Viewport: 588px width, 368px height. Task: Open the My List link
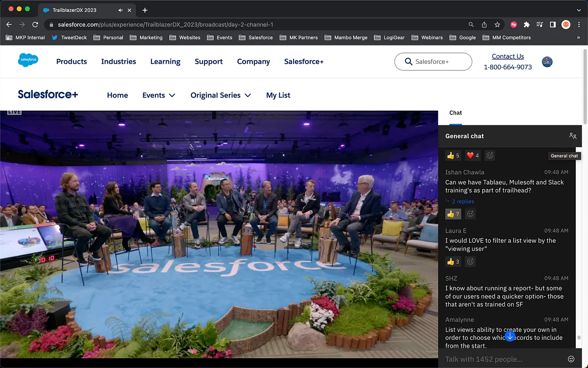tap(278, 95)
